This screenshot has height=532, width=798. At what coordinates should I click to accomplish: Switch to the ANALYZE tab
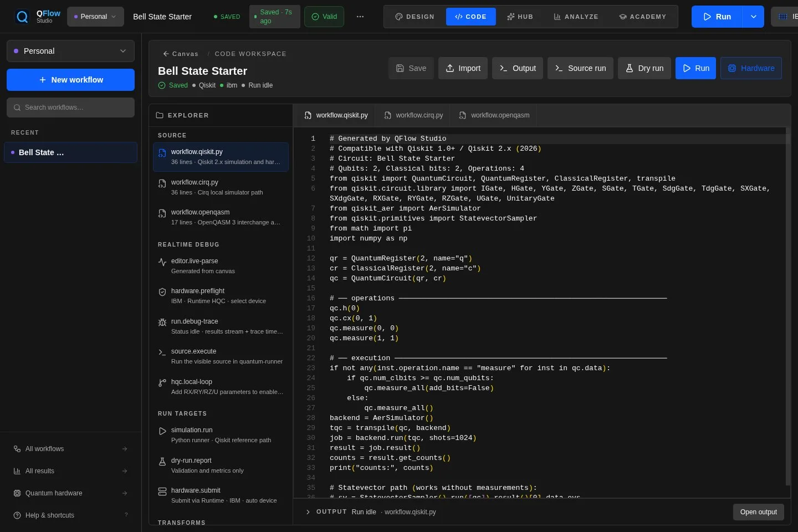pos(576,17)
